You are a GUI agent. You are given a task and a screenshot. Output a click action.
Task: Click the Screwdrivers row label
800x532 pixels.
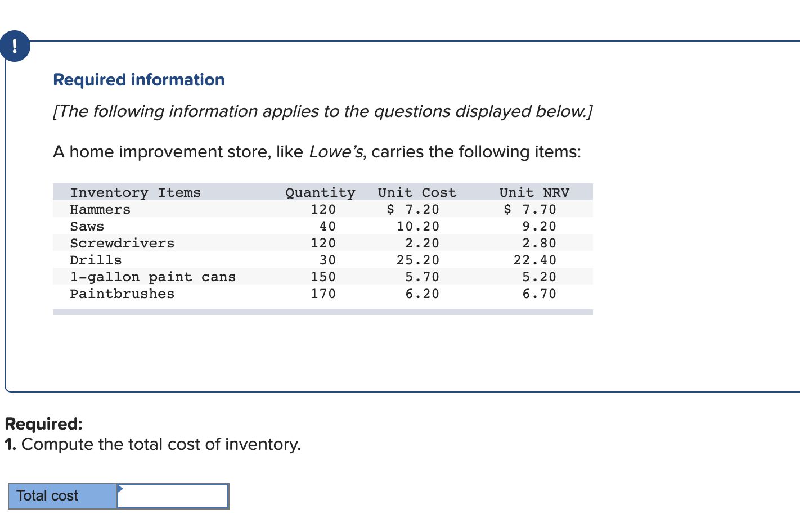click(122, 243)
